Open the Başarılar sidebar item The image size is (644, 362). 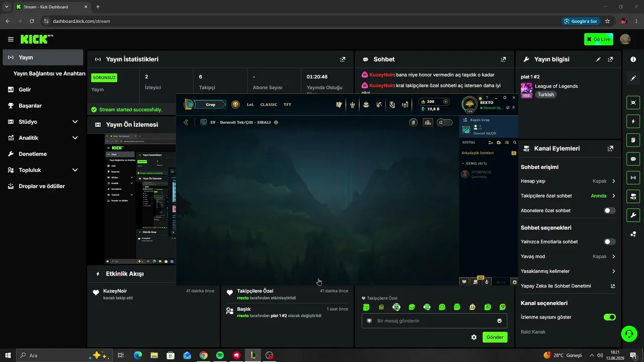pos(43,106)
